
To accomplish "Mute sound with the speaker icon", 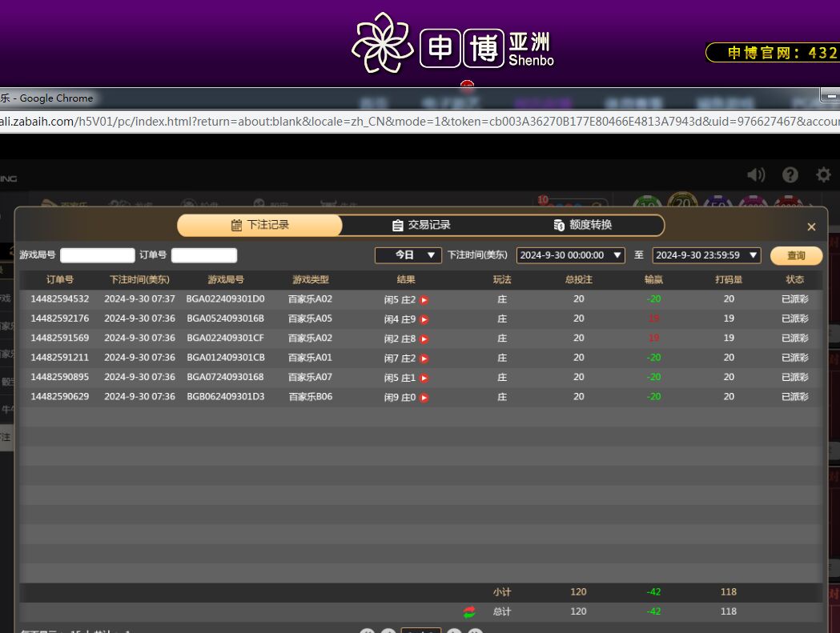I will pyautogui.click(x=755, y=174).
